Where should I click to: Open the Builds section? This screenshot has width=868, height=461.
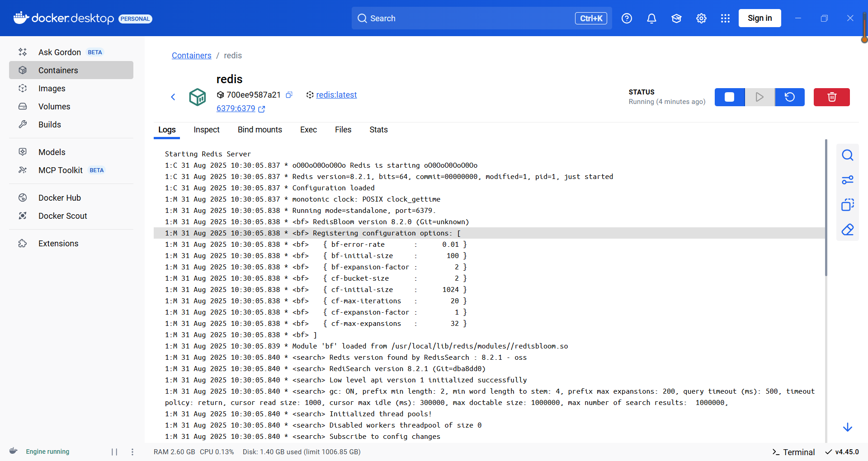[x=71, y=124]
